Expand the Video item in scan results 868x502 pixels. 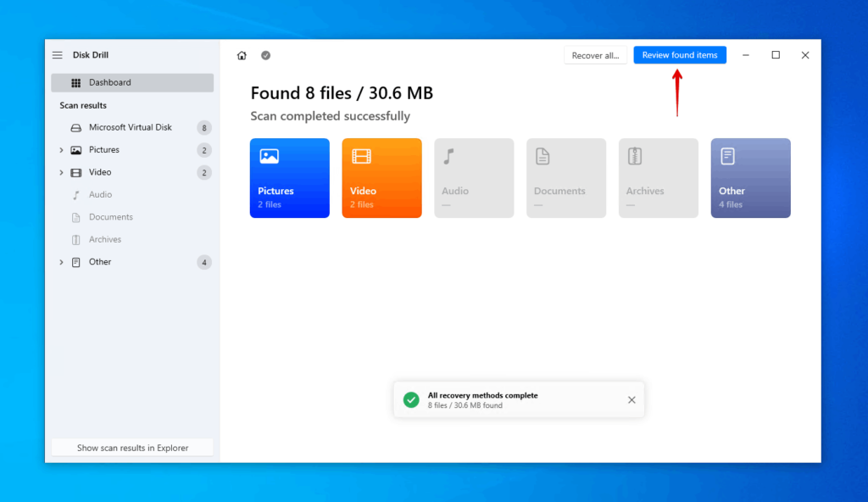click(61, 172)
